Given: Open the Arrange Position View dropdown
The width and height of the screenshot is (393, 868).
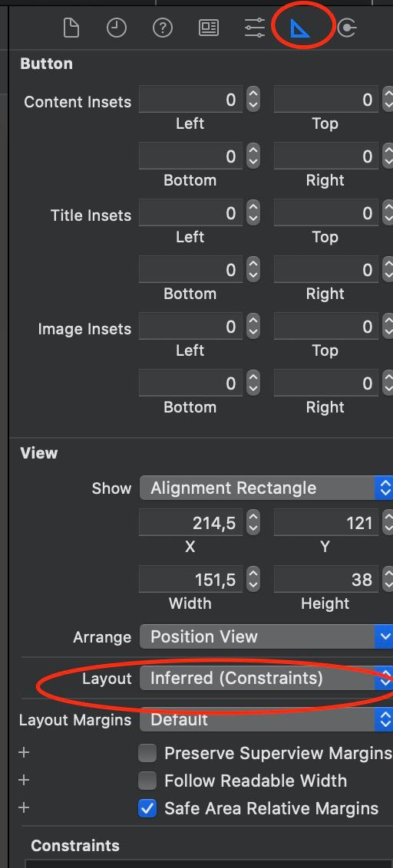Looking at the screenshot, I should point(266,636).
